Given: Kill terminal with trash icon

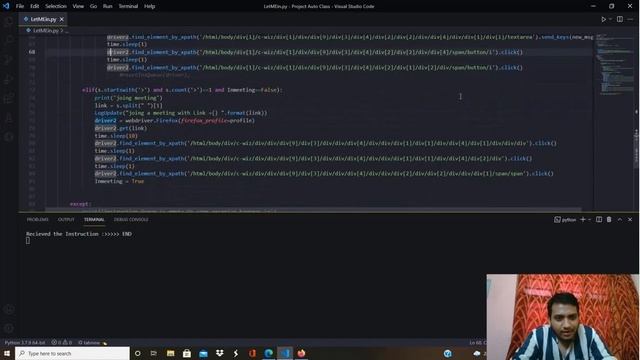Looking at the screenshot, I should tap(609, 220).
